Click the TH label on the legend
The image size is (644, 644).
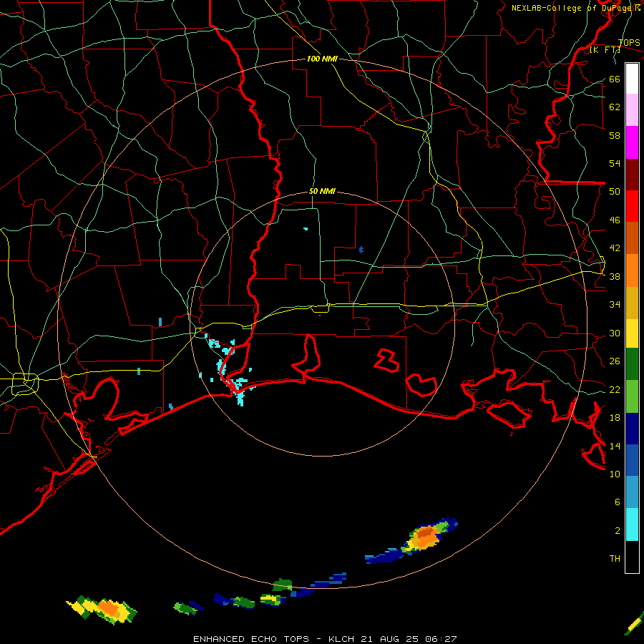pos(615,559)
